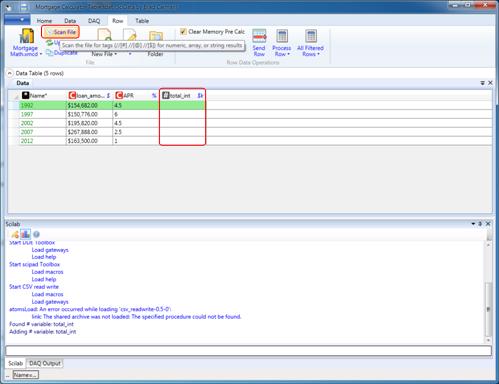Click the 'Adding # variable: total_int' log line

(x=43, y=332)
